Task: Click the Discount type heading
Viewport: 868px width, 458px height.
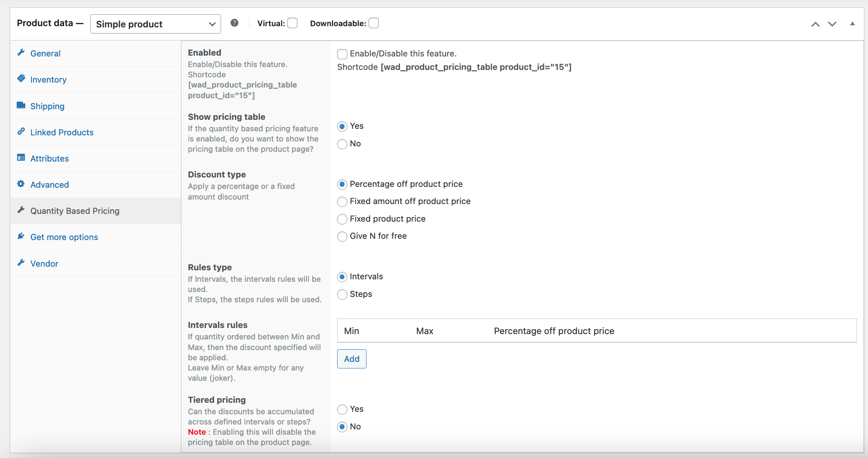Action: [217, 175]
